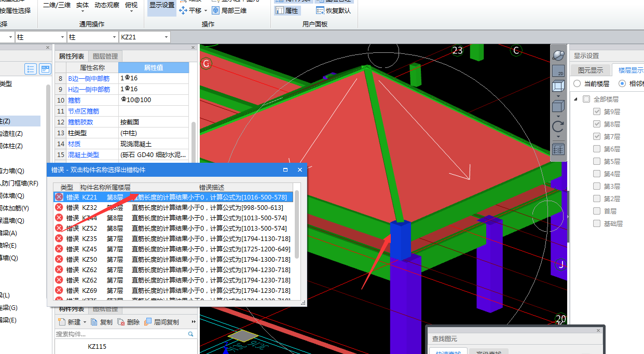644x354 pixels.
Task: Click the 搜索构件 search input field
Action: tap(119, 334)
